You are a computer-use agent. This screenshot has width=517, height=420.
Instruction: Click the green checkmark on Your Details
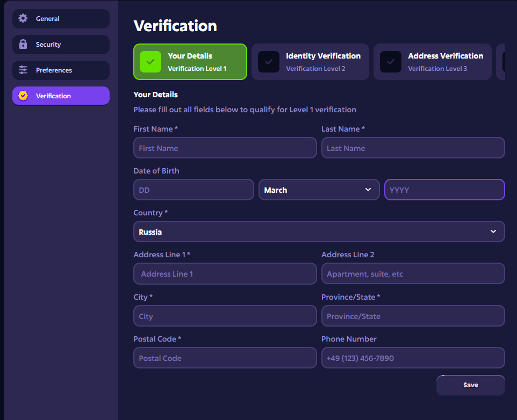point(150,62)
